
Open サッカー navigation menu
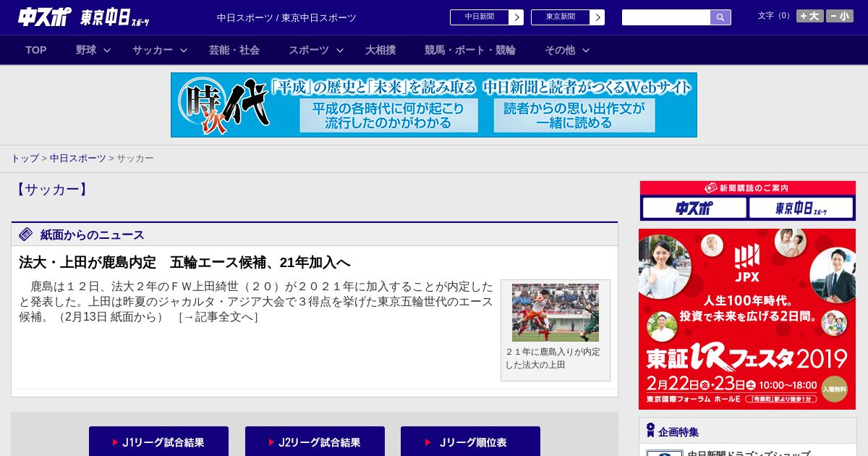tap(153, 50)
